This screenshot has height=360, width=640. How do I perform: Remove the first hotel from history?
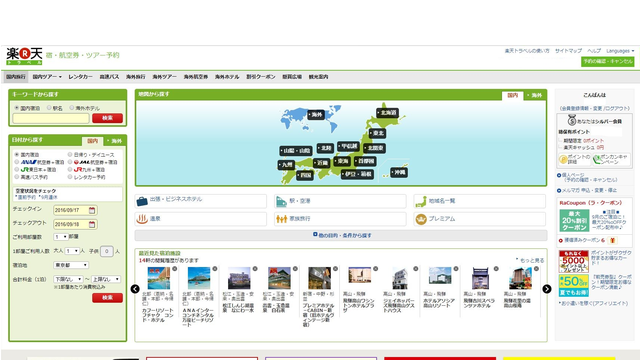[x=175, y=269]
